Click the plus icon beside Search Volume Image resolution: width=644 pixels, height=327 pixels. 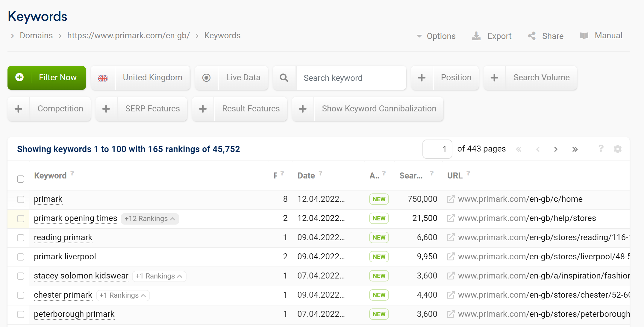pos(494,78)
